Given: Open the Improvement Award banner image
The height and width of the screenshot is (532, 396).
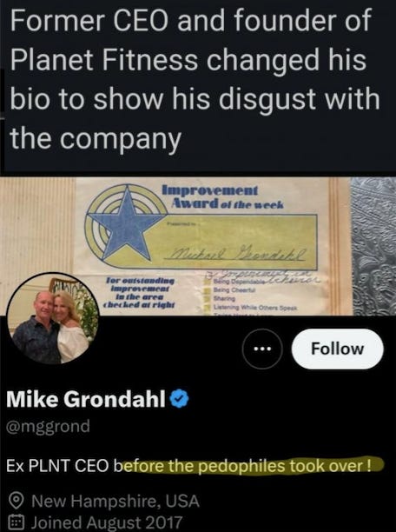Looking at the screenshot, I should click(x=198, y=246).
